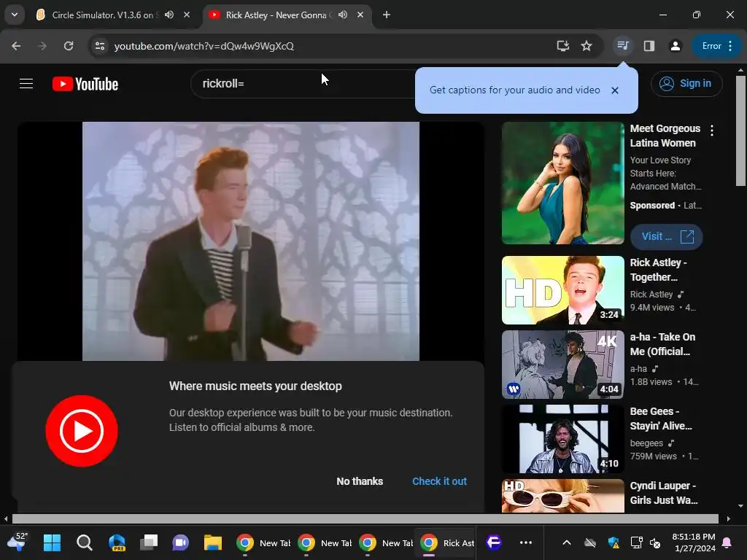
Task: Select the youtube.com URL in address bar
Action: tap(204, 46)
